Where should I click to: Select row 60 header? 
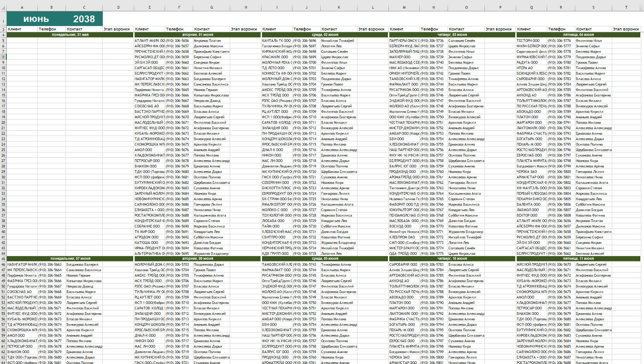click(x=3, y=340)
